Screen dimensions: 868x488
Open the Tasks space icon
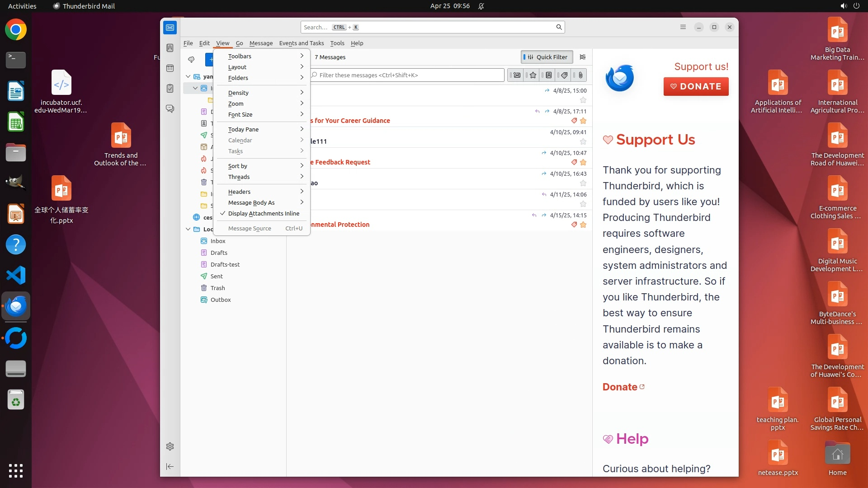(170, 89)
